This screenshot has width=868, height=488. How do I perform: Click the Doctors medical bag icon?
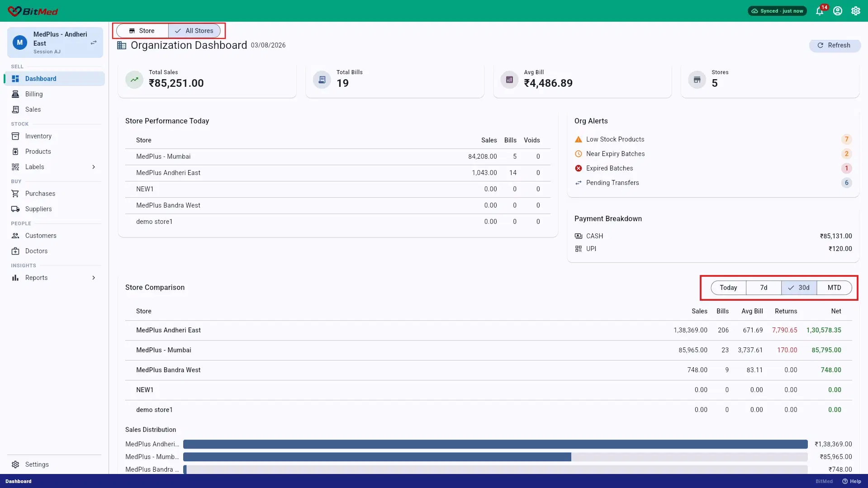click(x=15, y=251)
